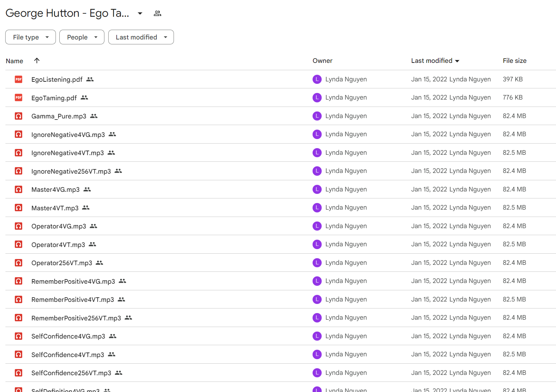Click the PDF icon for EgoTaming.pdf
556x392 pixels.
(19, 97)
